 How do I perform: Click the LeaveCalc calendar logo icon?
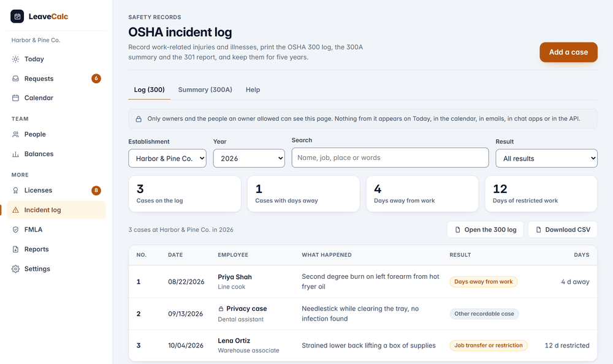click(17, 17)
